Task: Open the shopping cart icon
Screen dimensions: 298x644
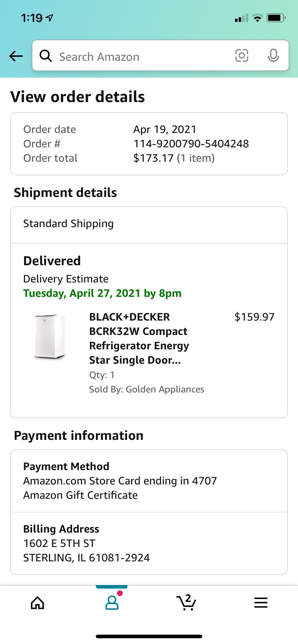Action: [x=186, y=603]
